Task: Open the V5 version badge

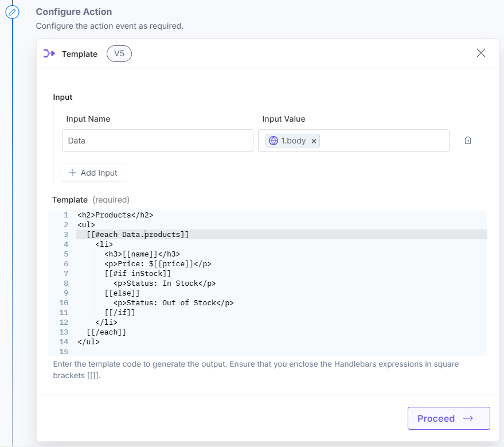Action: click(x=119, y=54)
